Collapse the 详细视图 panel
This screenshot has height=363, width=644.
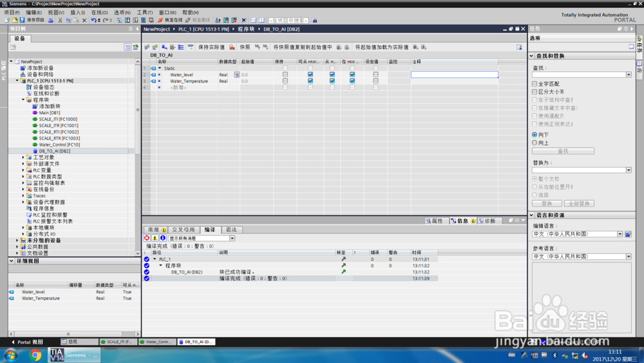(x=12, y=261)
